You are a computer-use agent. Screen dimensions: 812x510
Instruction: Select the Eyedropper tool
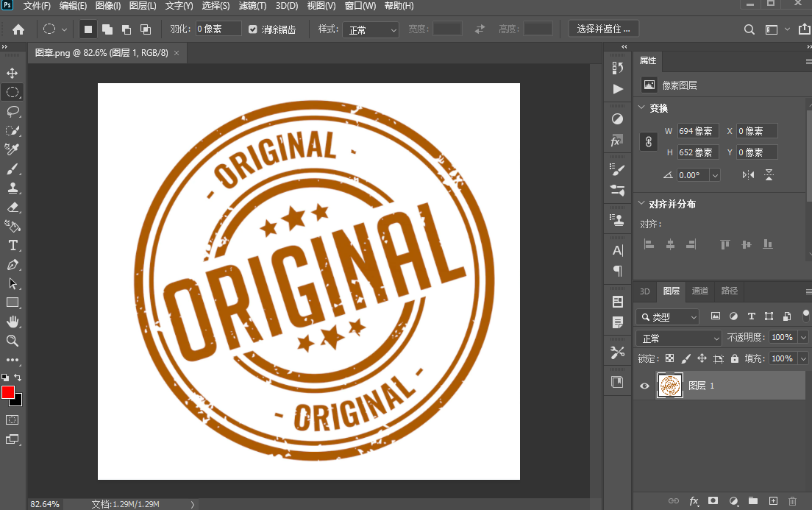13,149
